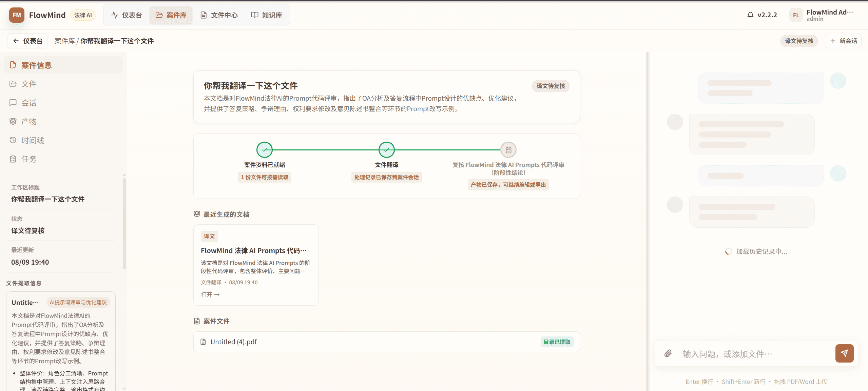Click the 译文待复核 badge on the case card
The height and width of the screenshot is (391, 868).
coord(551,86)
